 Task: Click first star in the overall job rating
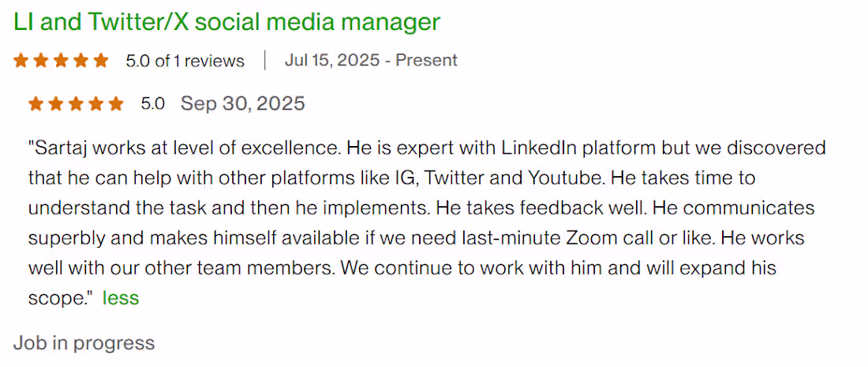pos(21,61)
